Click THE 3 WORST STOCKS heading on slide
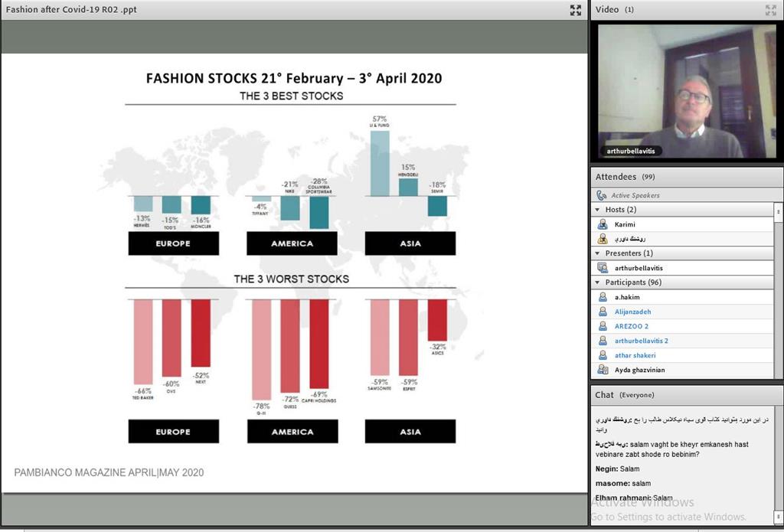Image resolution: width=784 pixels, height=532 pixels. tap(292, 279)
